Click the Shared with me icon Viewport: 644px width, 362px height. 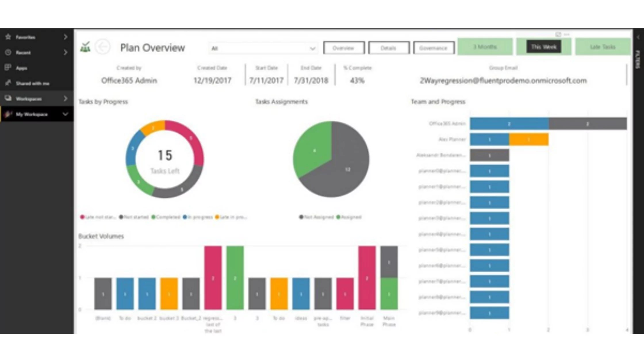tap(8, 83)
